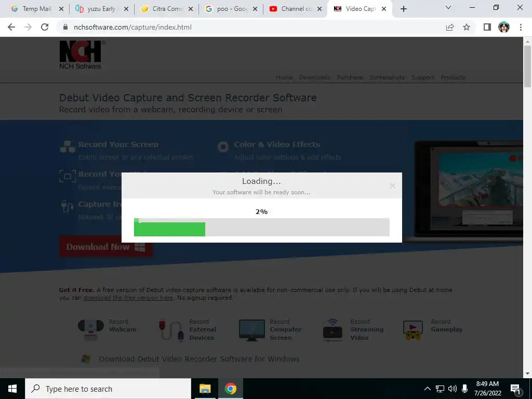Open the Chrome profile avatar

[504, 27]
